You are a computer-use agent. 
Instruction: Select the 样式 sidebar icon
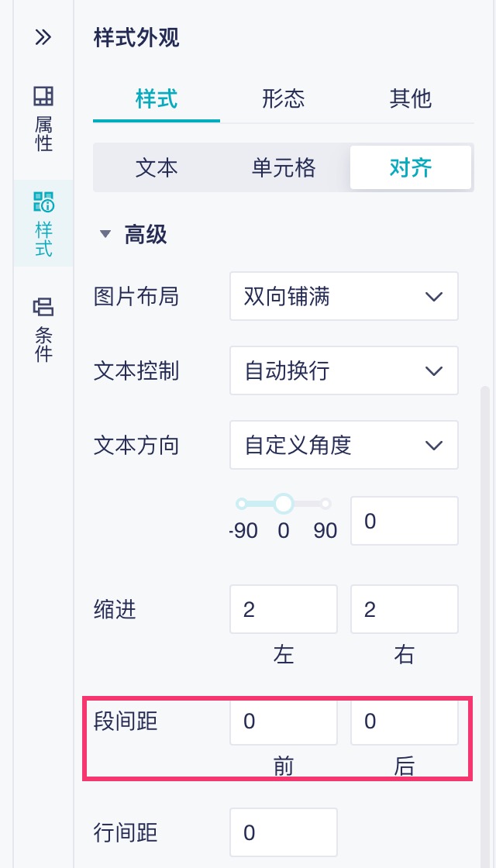[x=43, y=224]
